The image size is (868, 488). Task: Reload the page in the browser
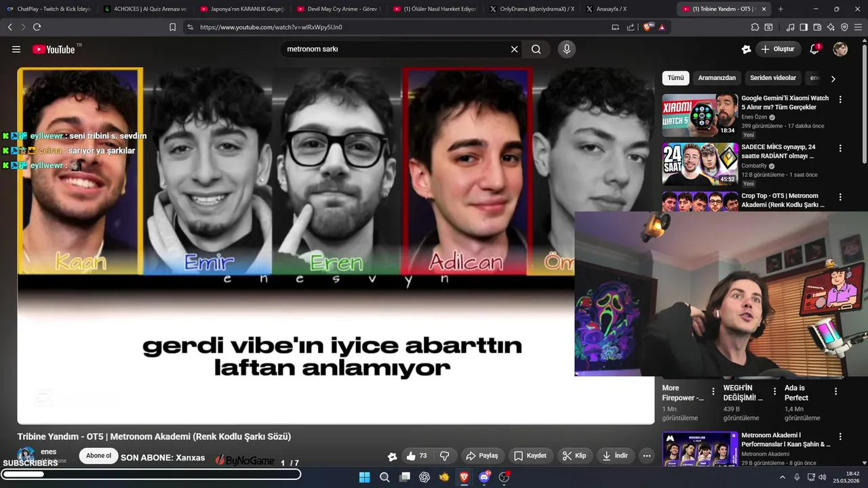click(37, 27)
